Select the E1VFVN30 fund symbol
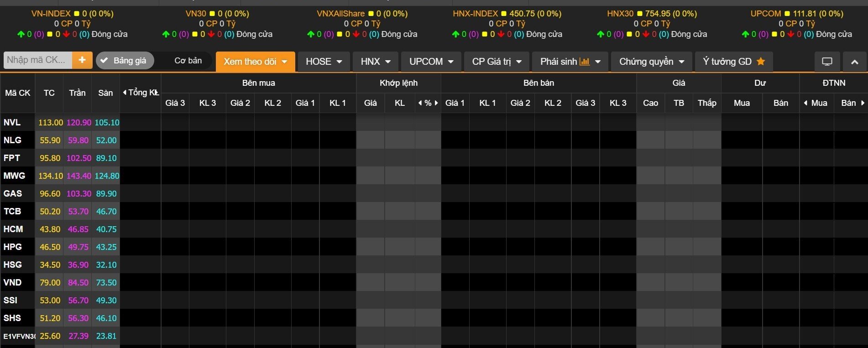The image size is (868, 348). (x=19, y=336)
